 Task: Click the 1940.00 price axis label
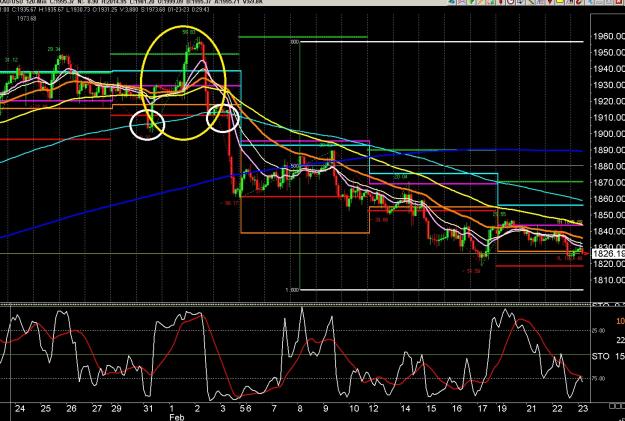click(x=609, y=69)
